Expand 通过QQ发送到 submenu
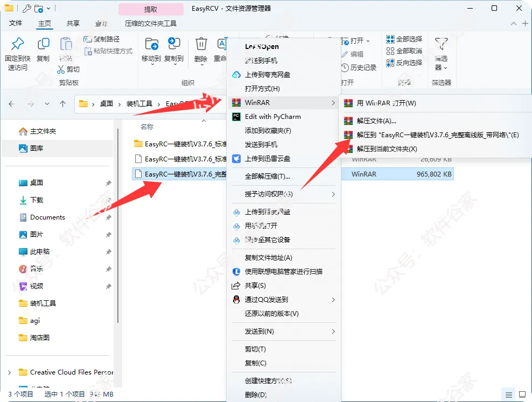Viewport: 532px width, 402px height. (284, 300)
